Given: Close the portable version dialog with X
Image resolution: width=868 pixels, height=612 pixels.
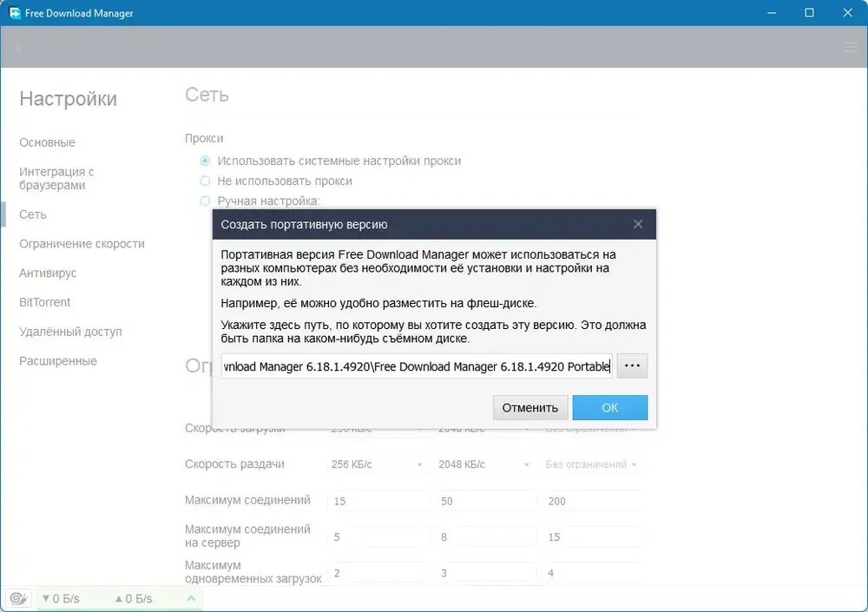Looking at the screenshot, I should (x=638, y=224).
